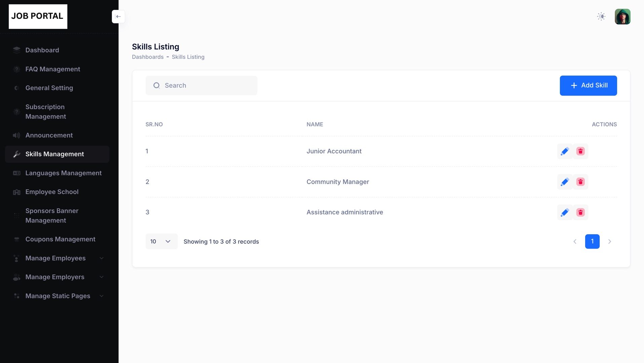Go to Languages Management in the sidebar
644x363 pixels.
[63, 173]
